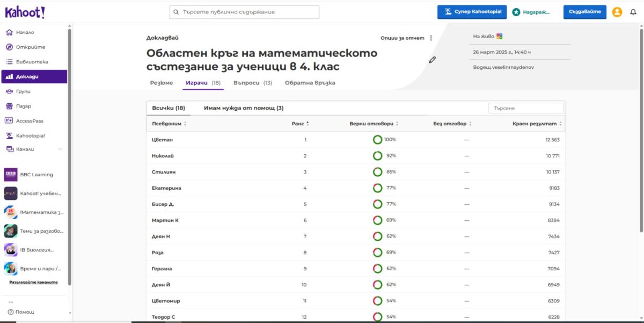Edit report title with pencil icon
Image resolution: width=644 pixels, height=323 pixels.
pyautogui.click(x=433, y=60)
